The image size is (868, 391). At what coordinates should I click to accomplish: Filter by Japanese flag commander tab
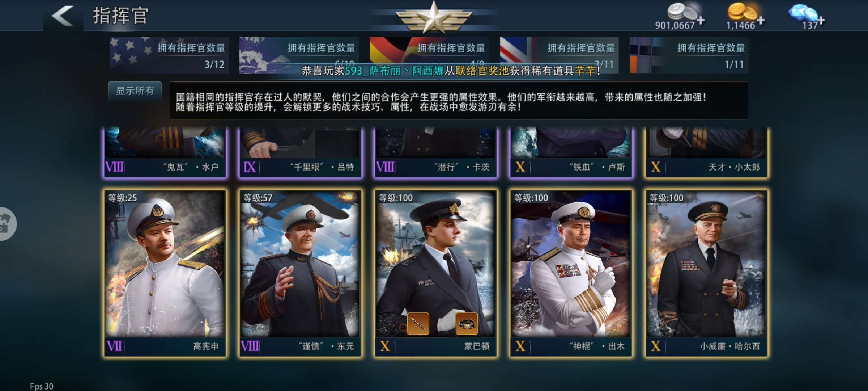pos(299,55)
